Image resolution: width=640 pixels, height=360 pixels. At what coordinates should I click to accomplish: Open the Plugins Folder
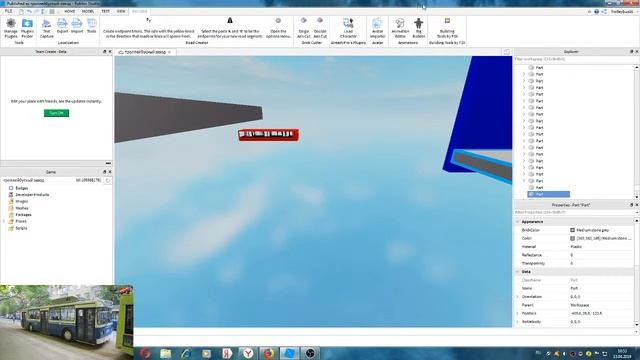(x=27, y=28)
